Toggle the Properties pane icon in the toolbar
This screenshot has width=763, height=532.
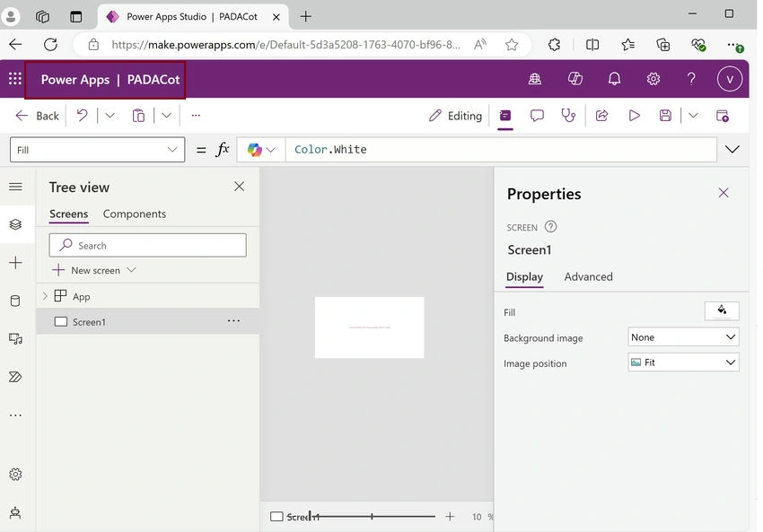[505, 116]
